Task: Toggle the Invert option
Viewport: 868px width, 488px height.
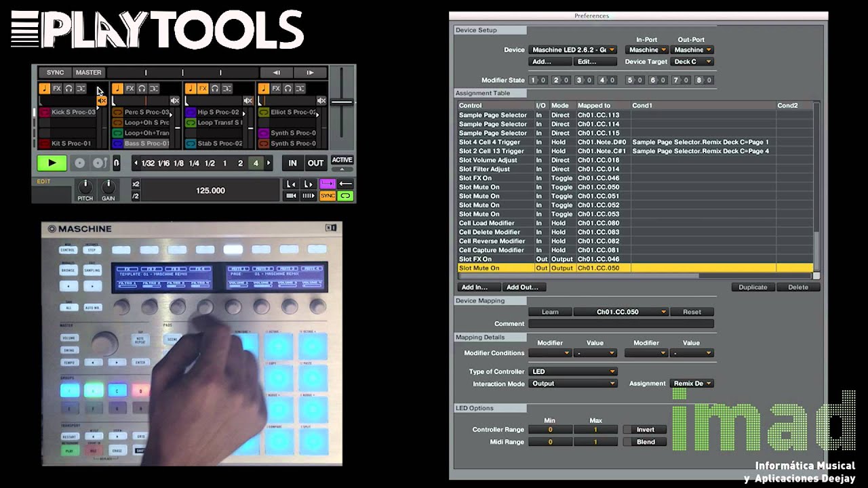Action: (x=646, y=430)
